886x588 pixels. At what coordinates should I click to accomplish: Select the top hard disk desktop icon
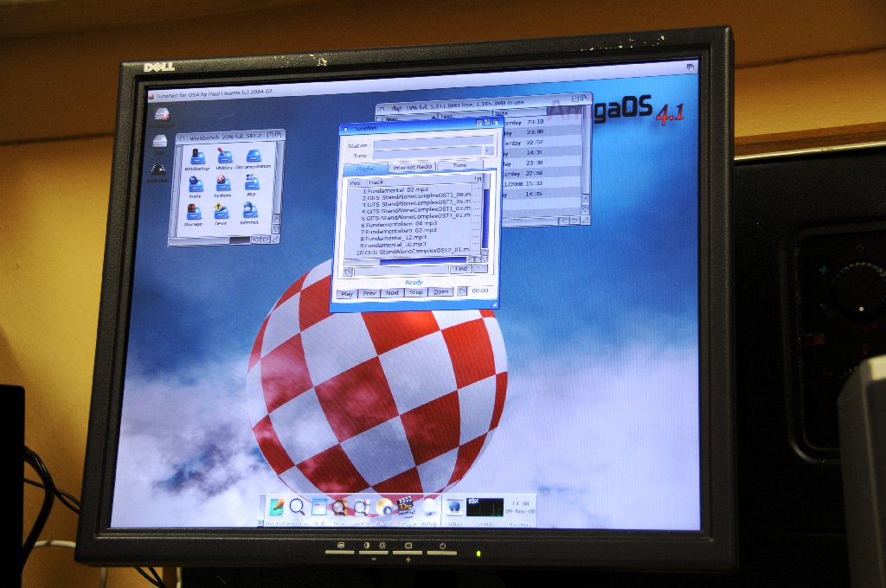pos(162,115)
